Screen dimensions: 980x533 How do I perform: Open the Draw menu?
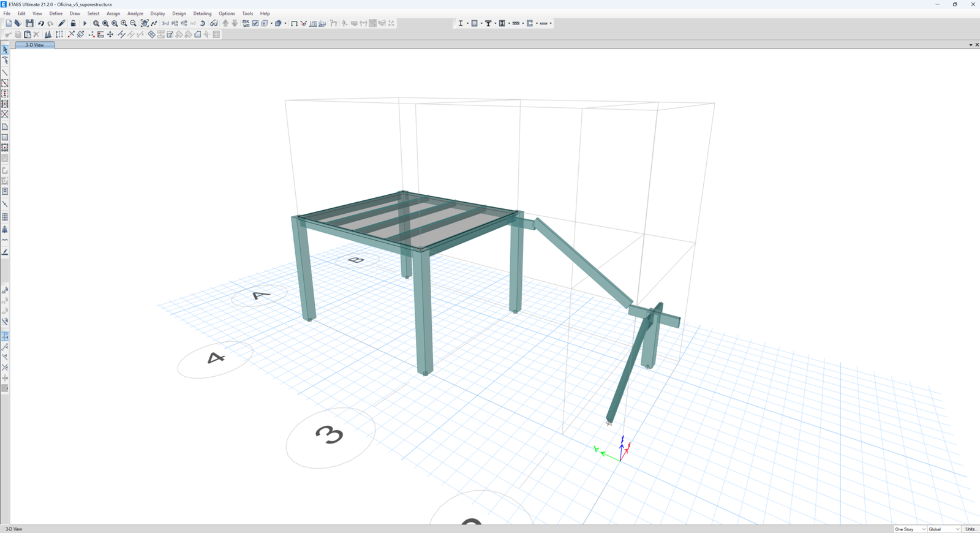[75, 13]
